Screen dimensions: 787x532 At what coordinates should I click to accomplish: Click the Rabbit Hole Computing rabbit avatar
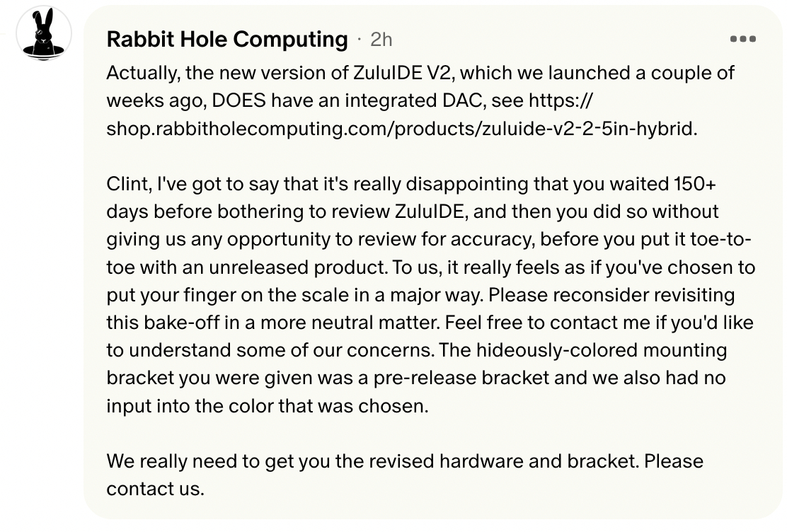pos(43,34)
